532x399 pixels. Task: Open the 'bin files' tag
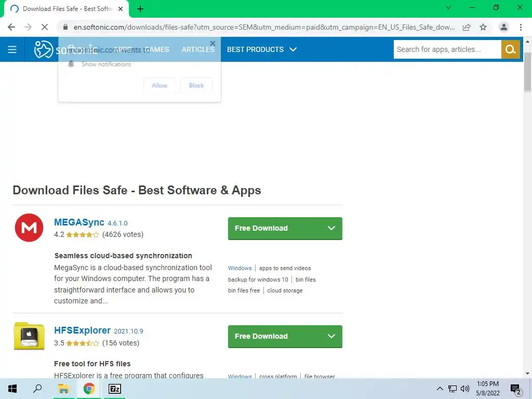click(305, 280)
